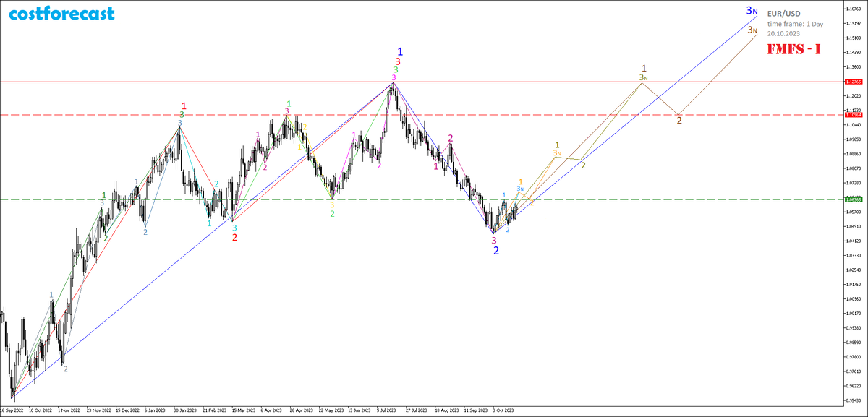This screenshot has width=868, height=417.
Task: Click the 1.12020 price axis label
Action: click(854, 95)
